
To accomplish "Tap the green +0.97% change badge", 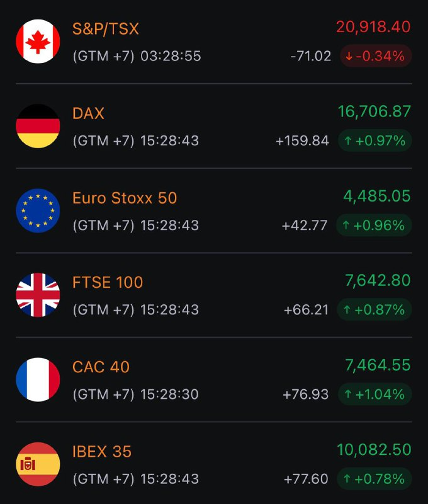I will 374,140.
